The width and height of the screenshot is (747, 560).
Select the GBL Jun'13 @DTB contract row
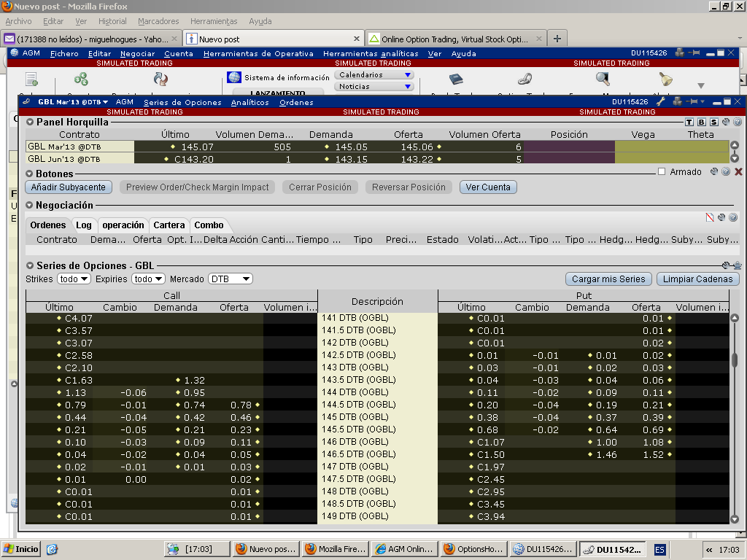(377, 159)
